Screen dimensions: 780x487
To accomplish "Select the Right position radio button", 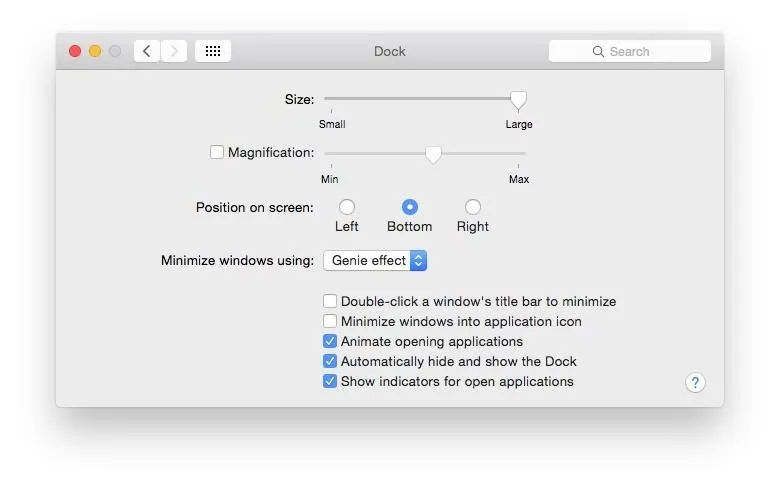I will tap(473, 207).
